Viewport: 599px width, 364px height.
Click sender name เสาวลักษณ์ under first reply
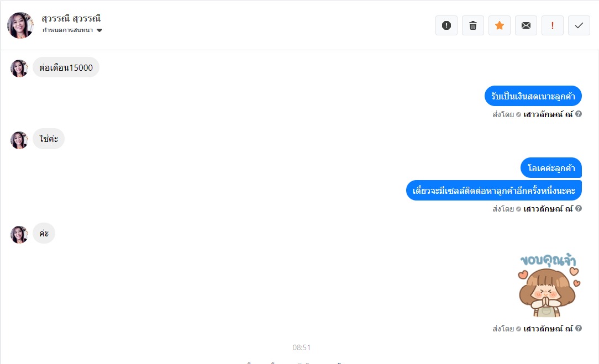point(548,114)
